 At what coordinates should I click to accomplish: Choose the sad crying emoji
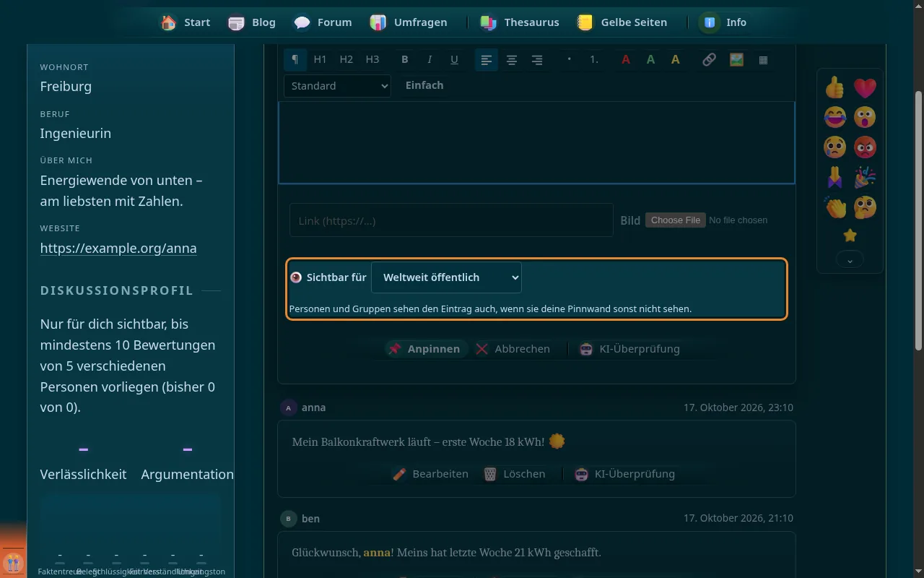(x=835, y=147)
